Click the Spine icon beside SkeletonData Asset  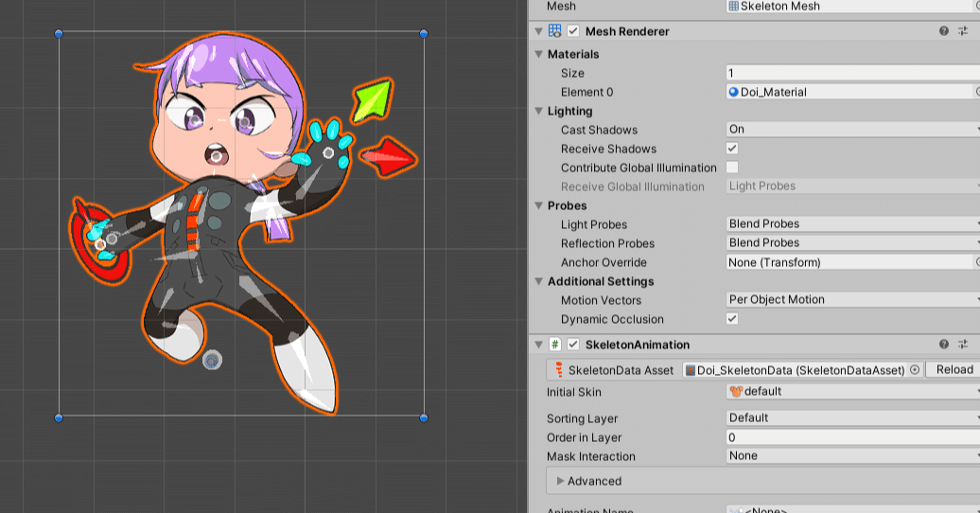(x=559, y=370)
